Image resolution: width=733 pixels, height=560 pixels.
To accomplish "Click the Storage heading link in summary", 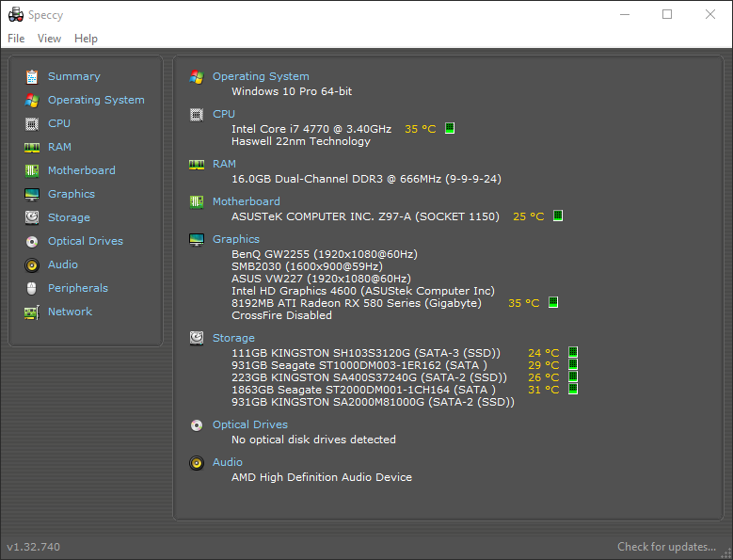I will coord(233,338).
